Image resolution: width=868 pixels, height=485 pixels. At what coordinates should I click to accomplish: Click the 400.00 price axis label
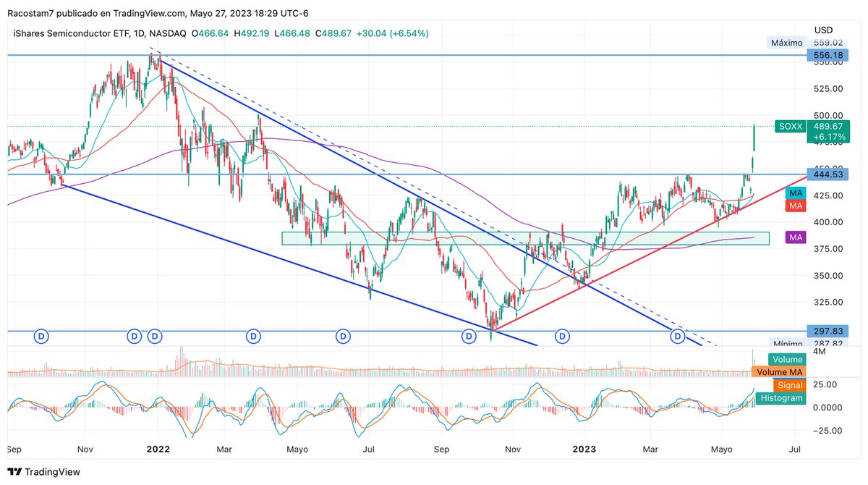click(828, 222)
